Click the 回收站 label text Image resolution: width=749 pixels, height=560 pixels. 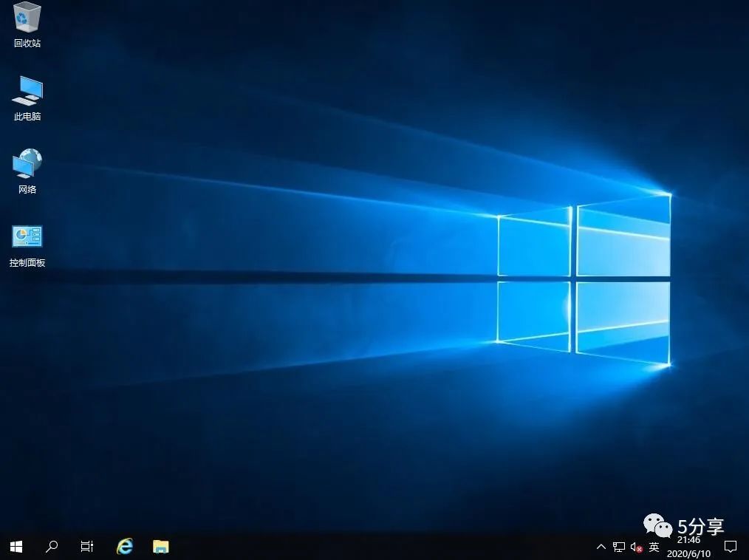pyautogui.click(x=27, y=44)
